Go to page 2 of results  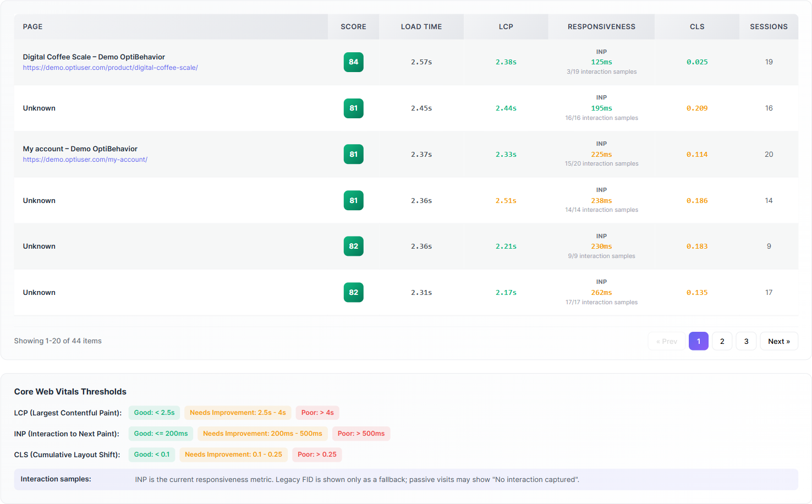click(722, 341)
